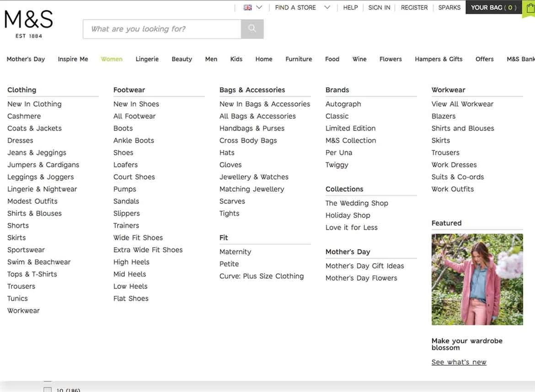535x392 pixels.
Task: Open Handbags & Purses
Action: click(252, 128)
